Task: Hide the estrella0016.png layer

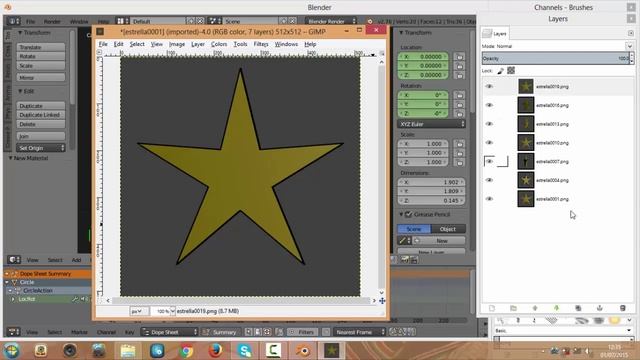Action: [x=489, y=105]
